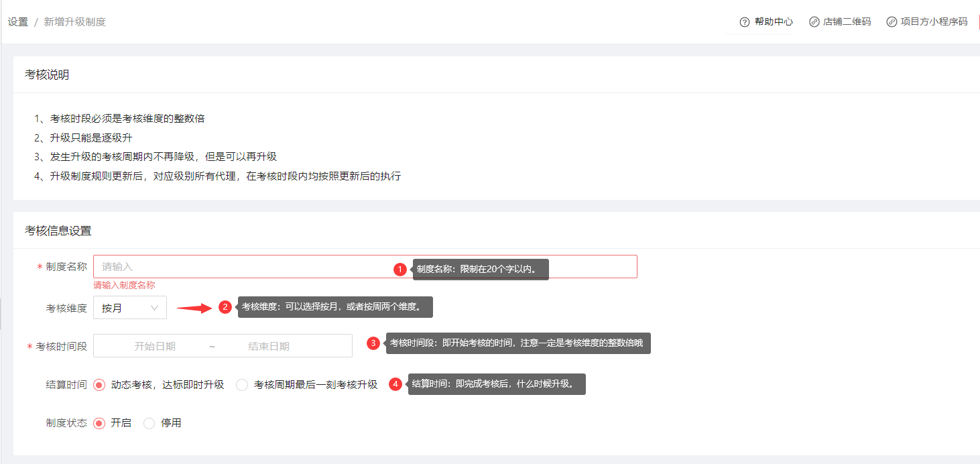Open 店铺二维码 link text

pos(847,22)
